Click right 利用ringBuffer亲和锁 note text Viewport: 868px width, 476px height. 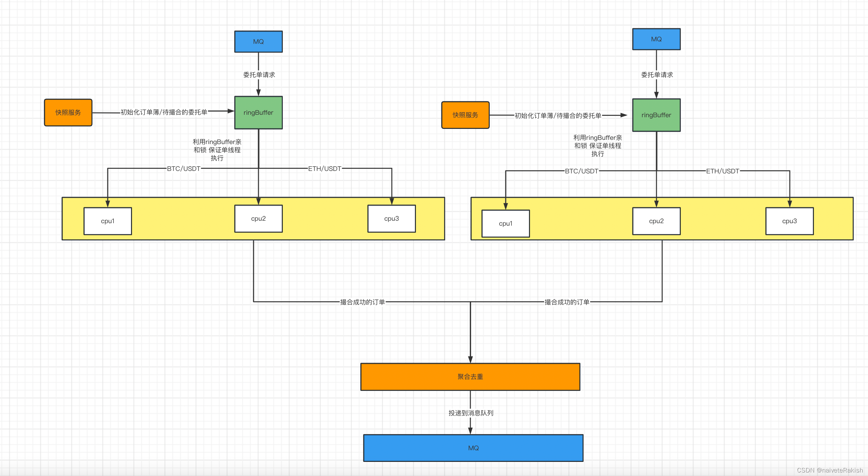pos(598,146)
